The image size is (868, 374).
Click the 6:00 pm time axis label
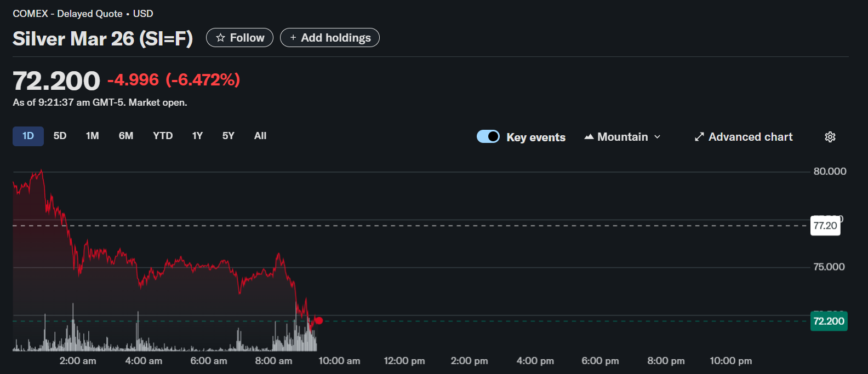[600, 361]
